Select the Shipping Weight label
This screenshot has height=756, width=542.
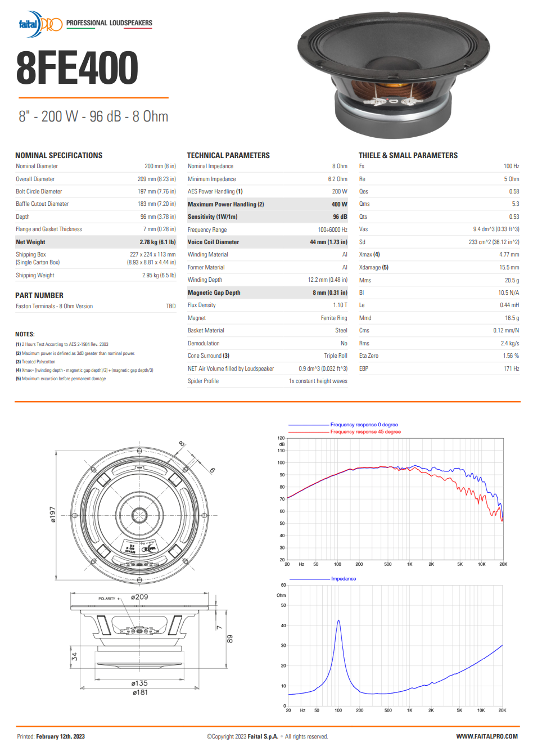click(x=35, y=276)
